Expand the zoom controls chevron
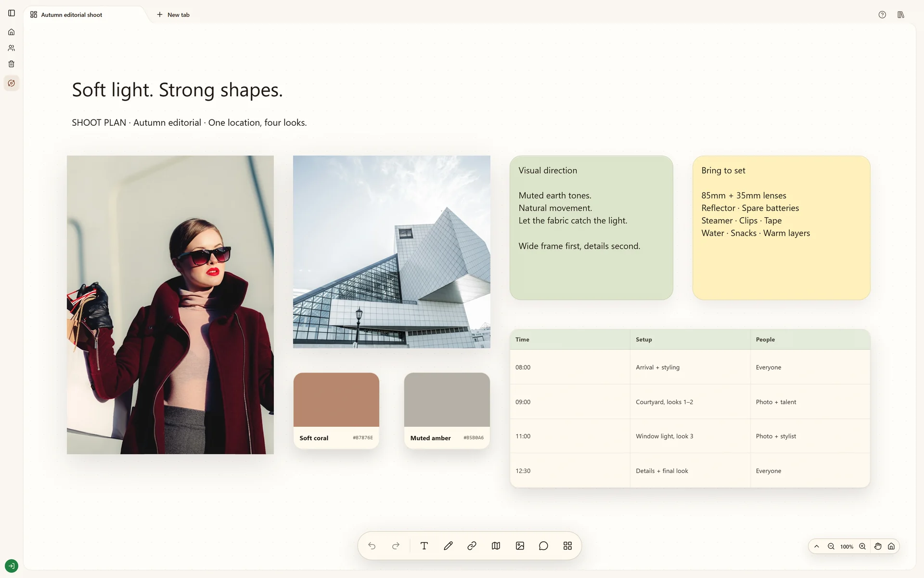The image size is (924, 578). click(x=817, y=546)
